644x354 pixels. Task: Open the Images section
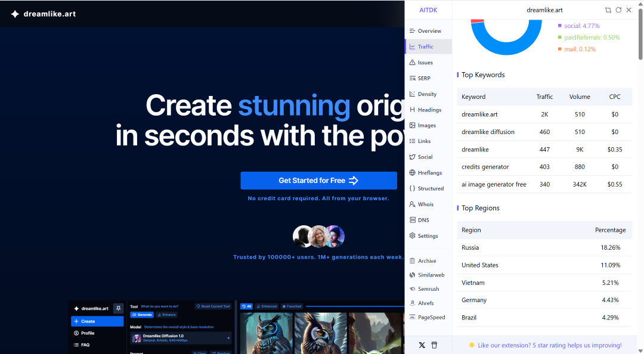(428, 125)
